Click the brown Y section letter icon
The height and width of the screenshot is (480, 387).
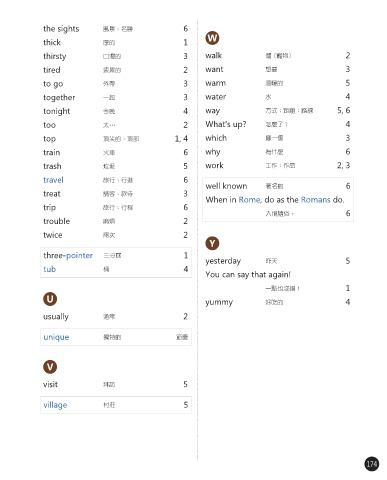pyautogui.click(x=212, y=243)
